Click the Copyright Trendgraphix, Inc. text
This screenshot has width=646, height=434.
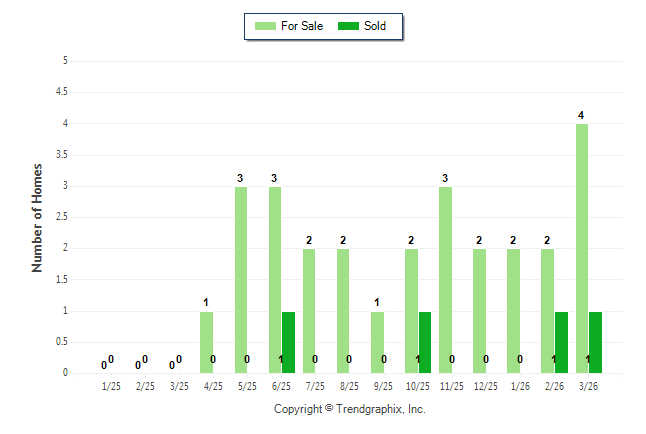pyautogui.click(x=350, y=410)
